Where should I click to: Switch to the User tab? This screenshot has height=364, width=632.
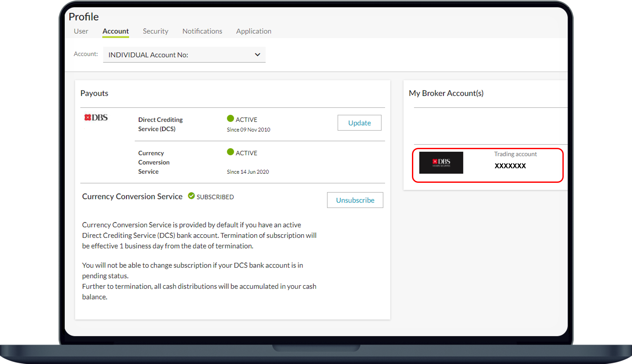tap(81, 31)
